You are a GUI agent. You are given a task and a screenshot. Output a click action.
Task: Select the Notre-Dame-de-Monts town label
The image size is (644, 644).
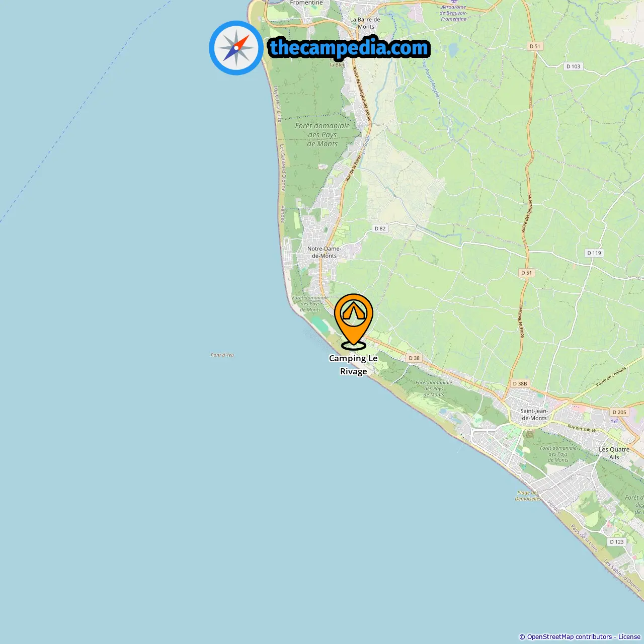pos(324,252)
